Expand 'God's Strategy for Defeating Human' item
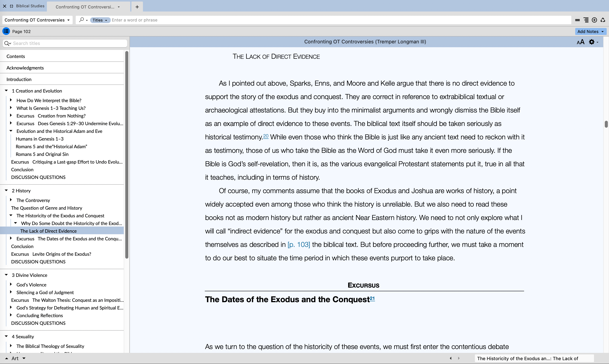The image size is (609, 364). (11, 307)
